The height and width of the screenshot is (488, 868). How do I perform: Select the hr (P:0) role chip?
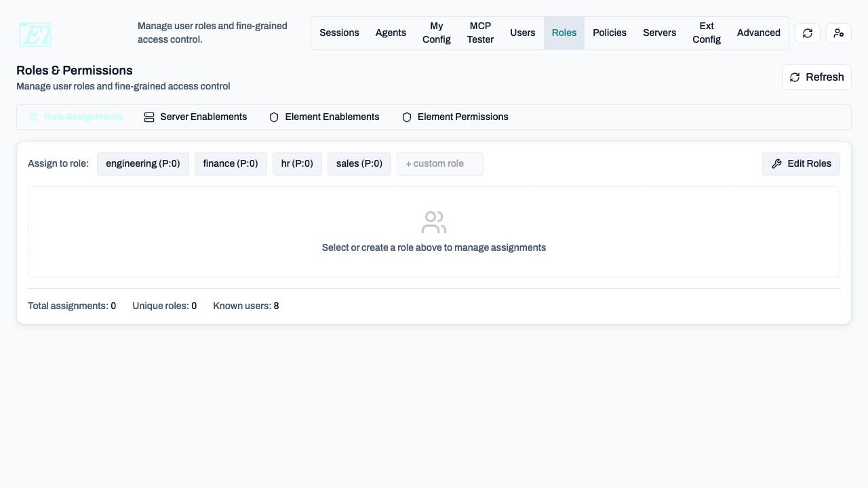pyautogui.click(x=297, y=163)
